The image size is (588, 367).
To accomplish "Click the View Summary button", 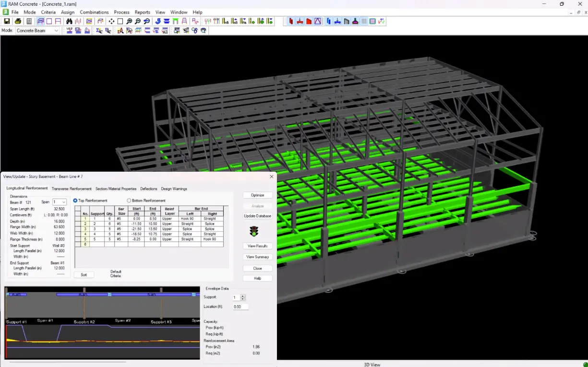I will [x=258, y=257].
